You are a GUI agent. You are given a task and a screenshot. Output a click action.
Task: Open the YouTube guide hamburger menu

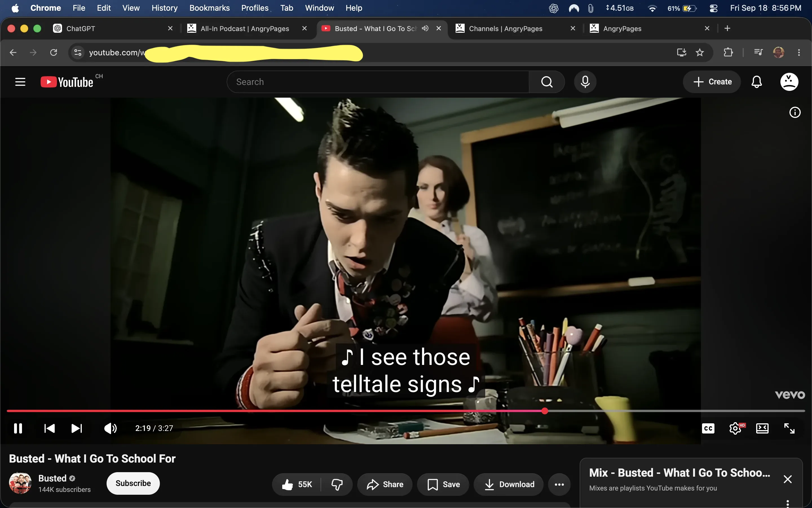coord(21,82)
